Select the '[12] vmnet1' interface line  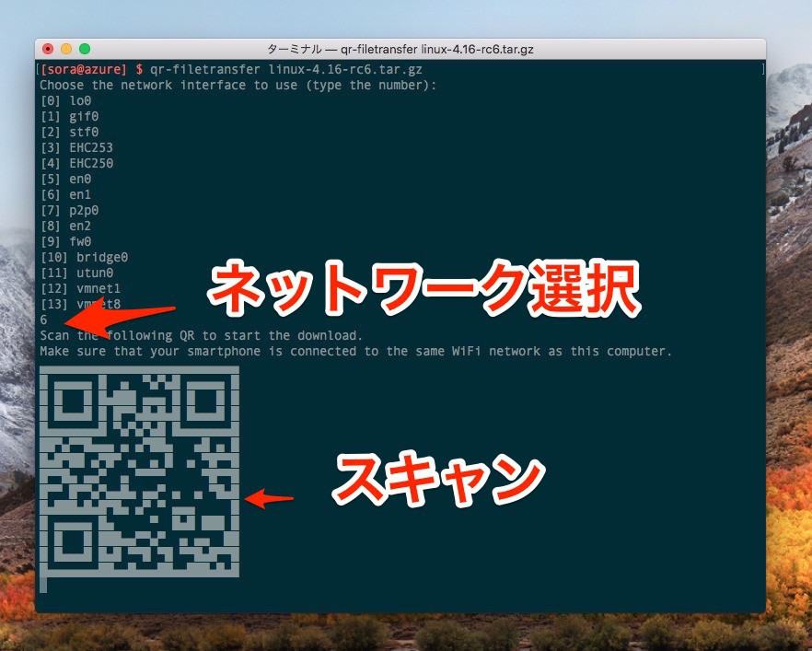click(x=80, y=288)
